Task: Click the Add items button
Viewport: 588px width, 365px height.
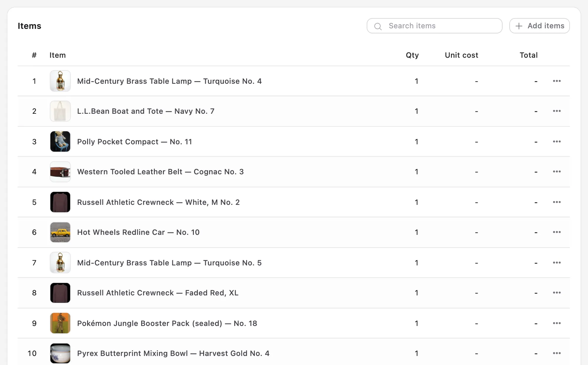Action: point(539,26)
